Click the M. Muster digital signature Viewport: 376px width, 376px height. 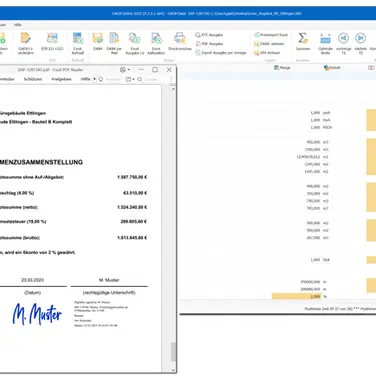coord(37,314)
